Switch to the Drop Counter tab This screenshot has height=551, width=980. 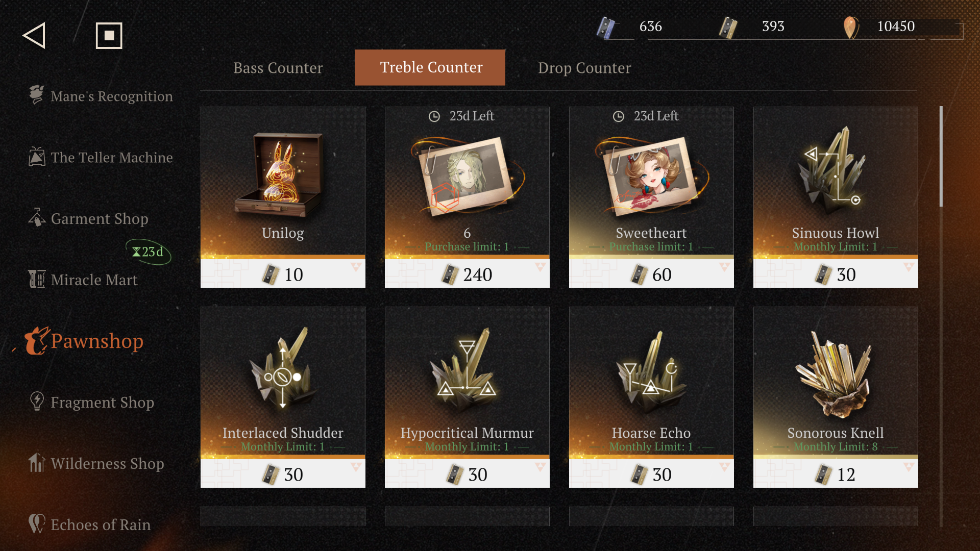click(584, 68)
